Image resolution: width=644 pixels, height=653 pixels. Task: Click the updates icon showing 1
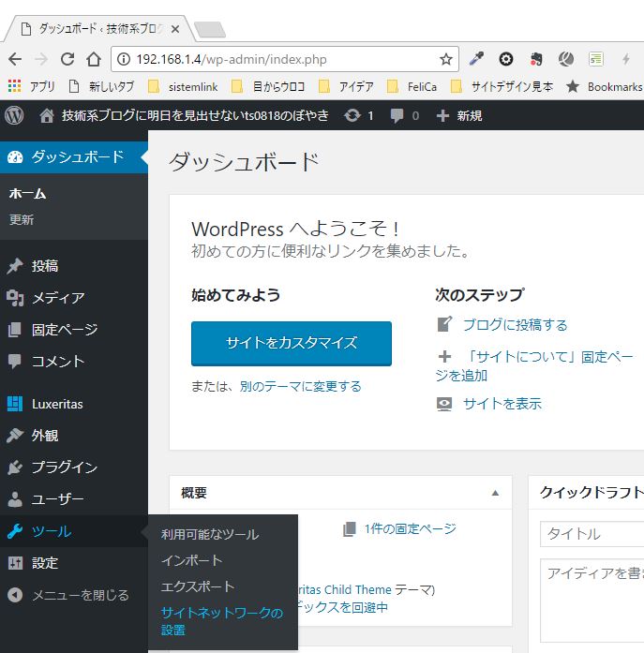pos(358,115)
